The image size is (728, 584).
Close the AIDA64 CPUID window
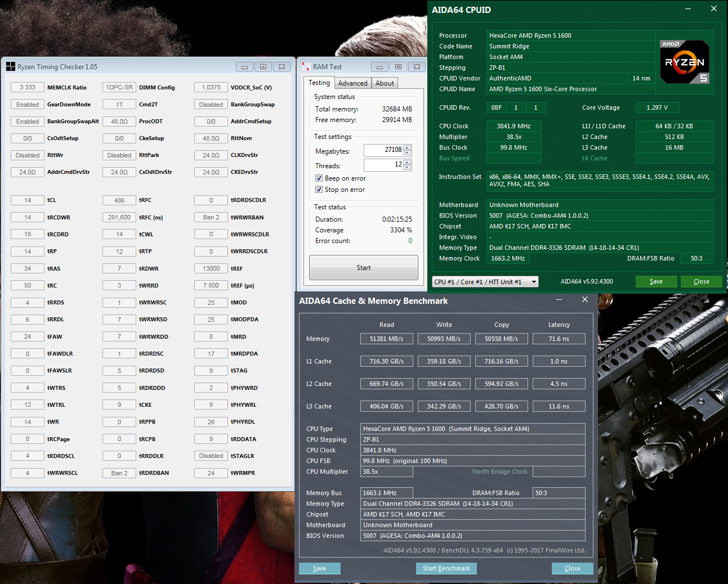pyautogui.click(x=714, y=9)
